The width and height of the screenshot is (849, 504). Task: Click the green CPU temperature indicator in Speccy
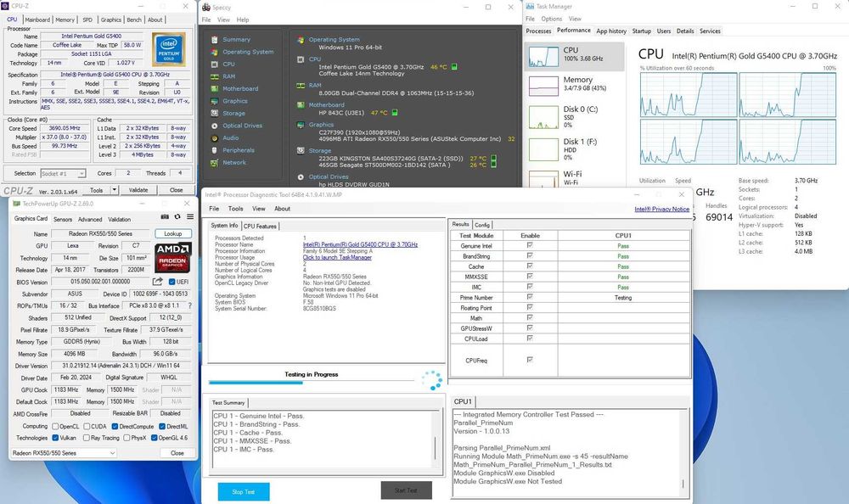pos(454,67)
